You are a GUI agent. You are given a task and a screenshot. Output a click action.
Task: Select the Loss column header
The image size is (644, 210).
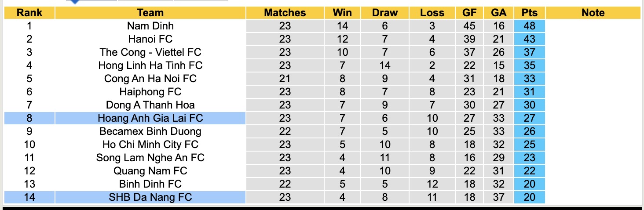pyautogui.click(x=432, y=13)
